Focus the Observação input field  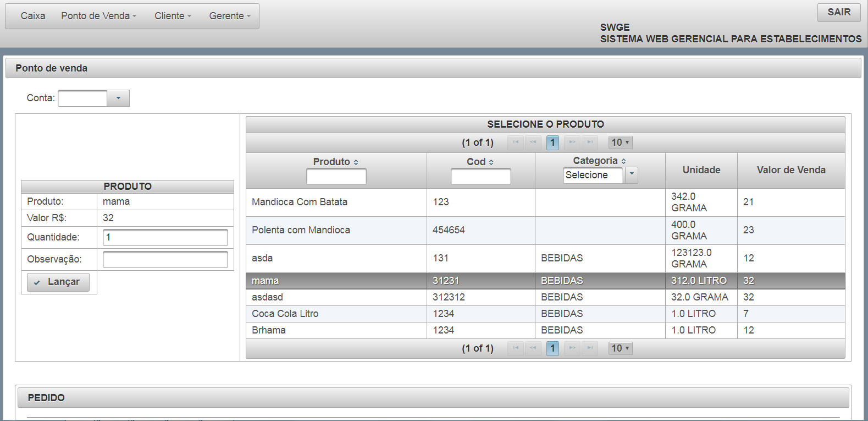coord(165,260)
